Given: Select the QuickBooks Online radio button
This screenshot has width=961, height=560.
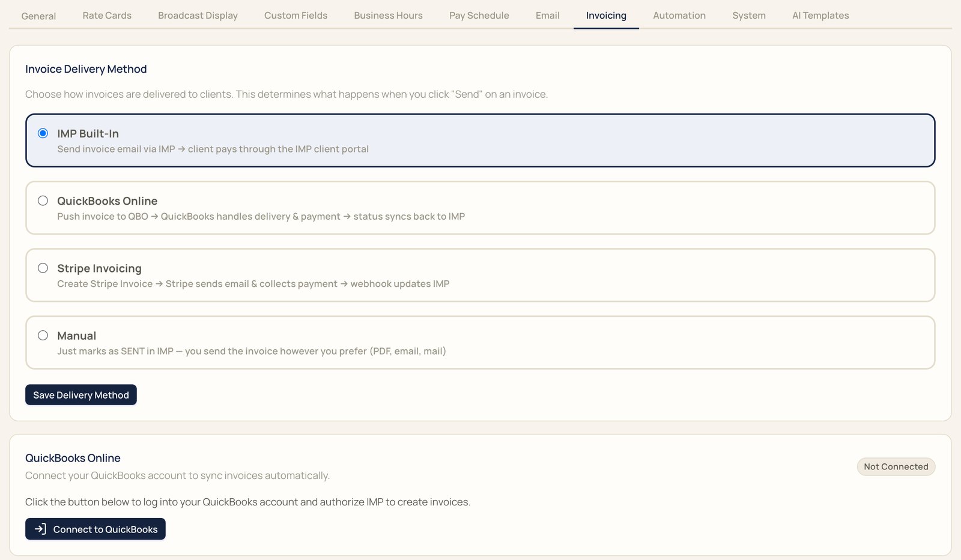Looking at the screenshot, I should tap(43, 200).
